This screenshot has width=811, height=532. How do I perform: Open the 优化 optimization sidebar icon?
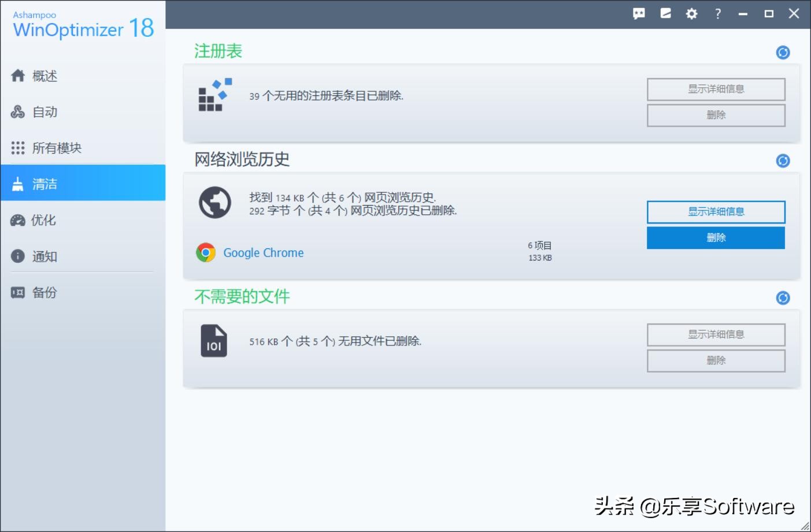(x=18, y=220)
